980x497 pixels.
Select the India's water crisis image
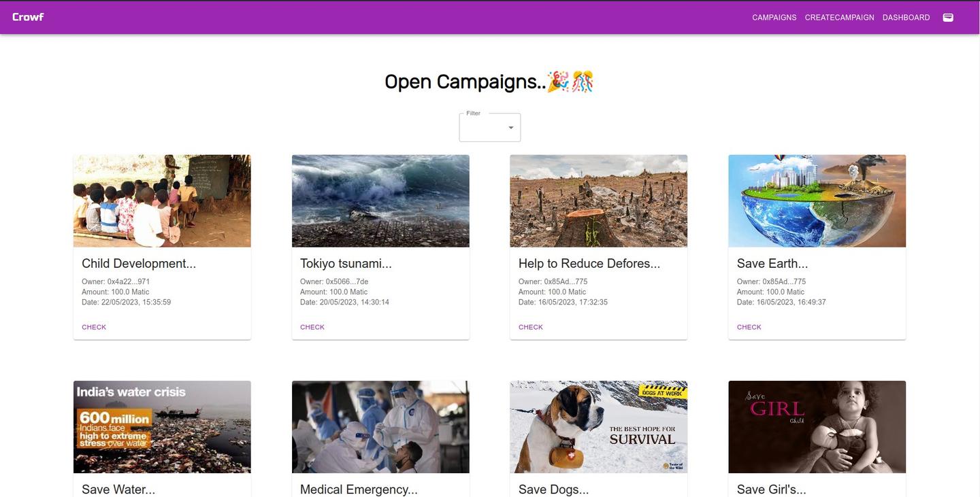click(162, 426)
